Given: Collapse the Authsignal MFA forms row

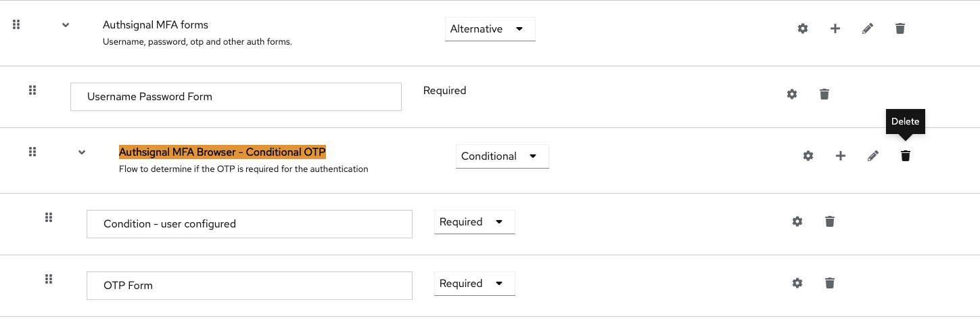Looking at the screenshot, I should [x=66, y=25].
